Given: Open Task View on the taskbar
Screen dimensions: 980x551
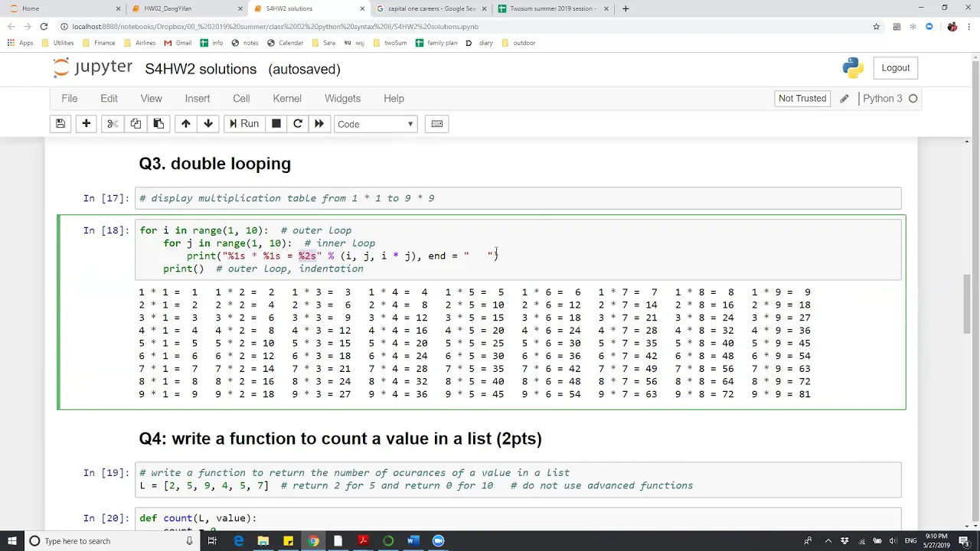Looking at the screenshot, I should [213, 541].
